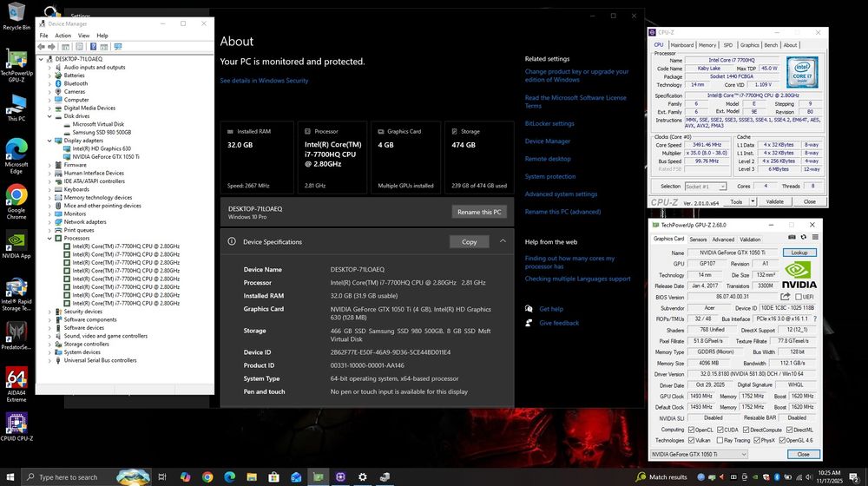Click the blue Help toolbar icon in Device Manager
Viewport: 868px width, 486px height.
[93, 47]
